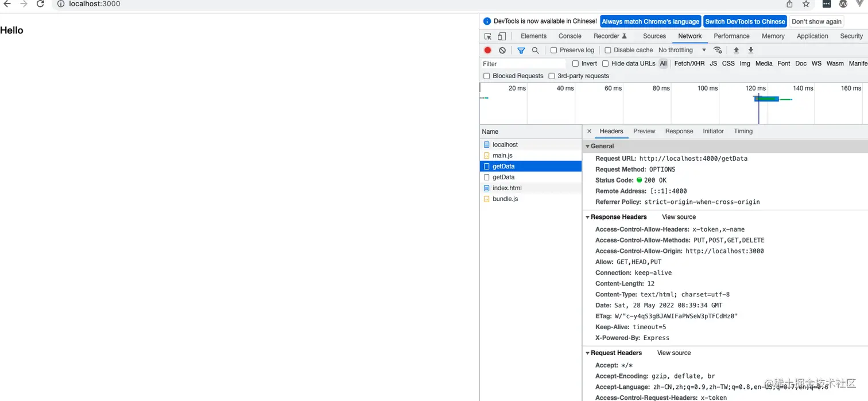Click into the network Filter text field
Viewport: 868px width, 401px height.
[524, 64]
